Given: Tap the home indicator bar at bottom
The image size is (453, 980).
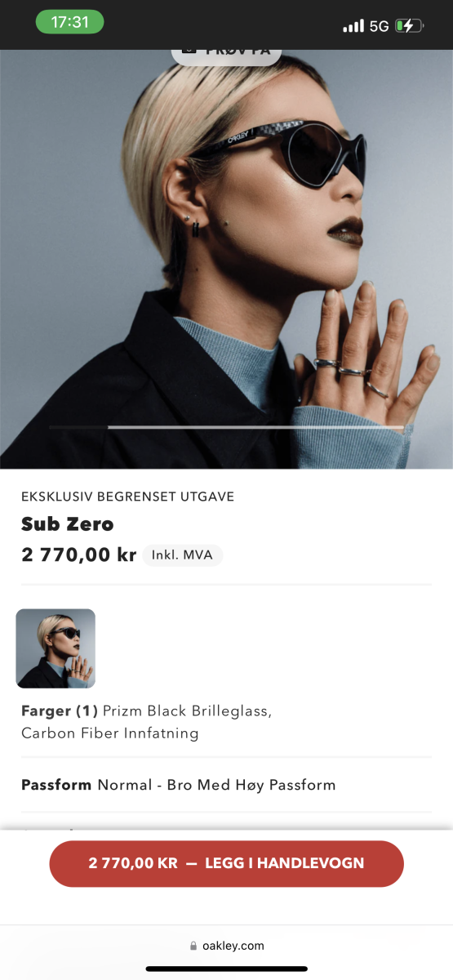Looking at the screenshot, I should (x=226, y=969).
